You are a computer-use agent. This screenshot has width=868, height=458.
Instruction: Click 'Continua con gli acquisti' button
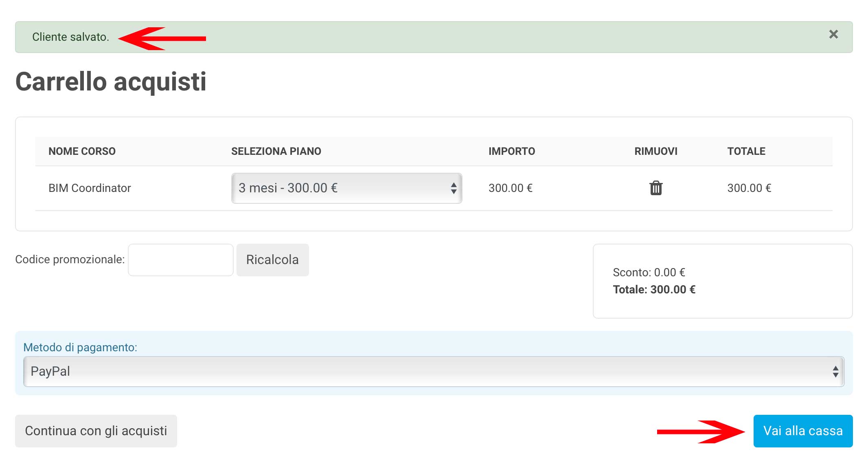(x=96, y=431)
